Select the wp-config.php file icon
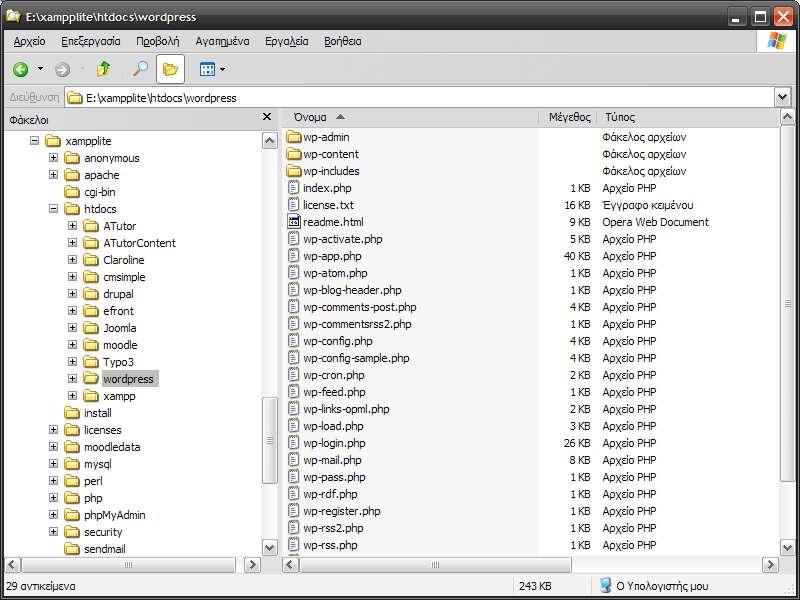Screen dimensions: 800x600 (293, 341)
